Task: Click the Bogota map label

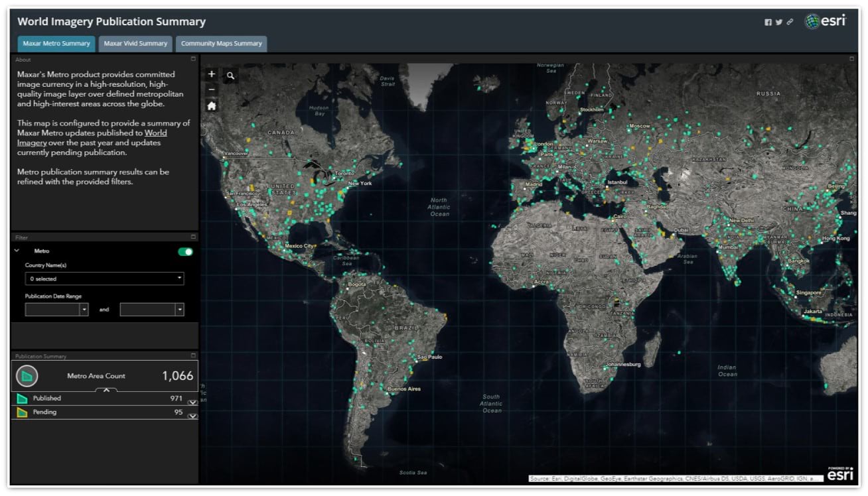Action: [357, 284]
